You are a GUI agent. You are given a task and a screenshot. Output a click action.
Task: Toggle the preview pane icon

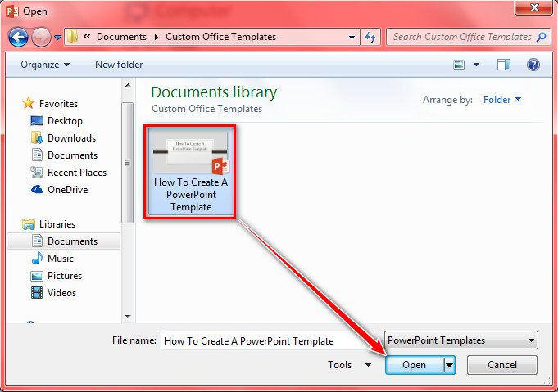click(x=504, y=65)
